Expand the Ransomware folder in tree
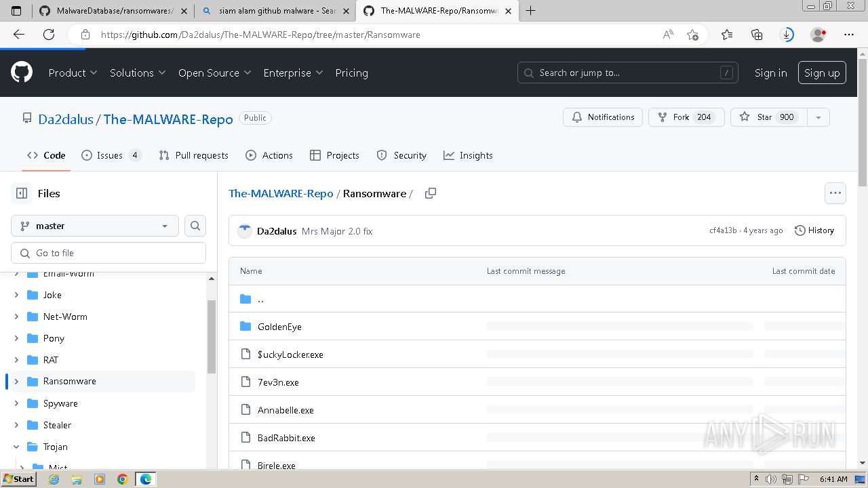868x488 pixels. click(x=16, y=382)
